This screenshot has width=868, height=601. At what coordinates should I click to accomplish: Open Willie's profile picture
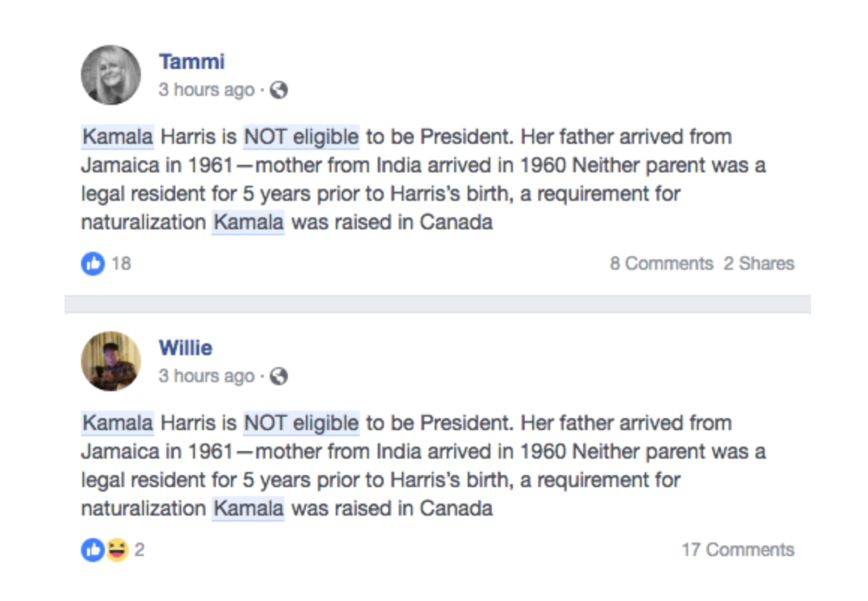click(111, 360)
